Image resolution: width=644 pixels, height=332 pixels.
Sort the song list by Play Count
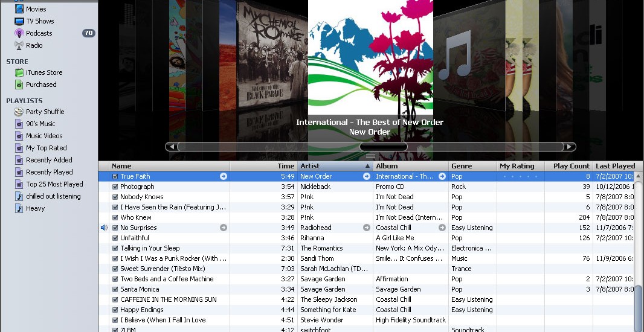coord(571,166)
